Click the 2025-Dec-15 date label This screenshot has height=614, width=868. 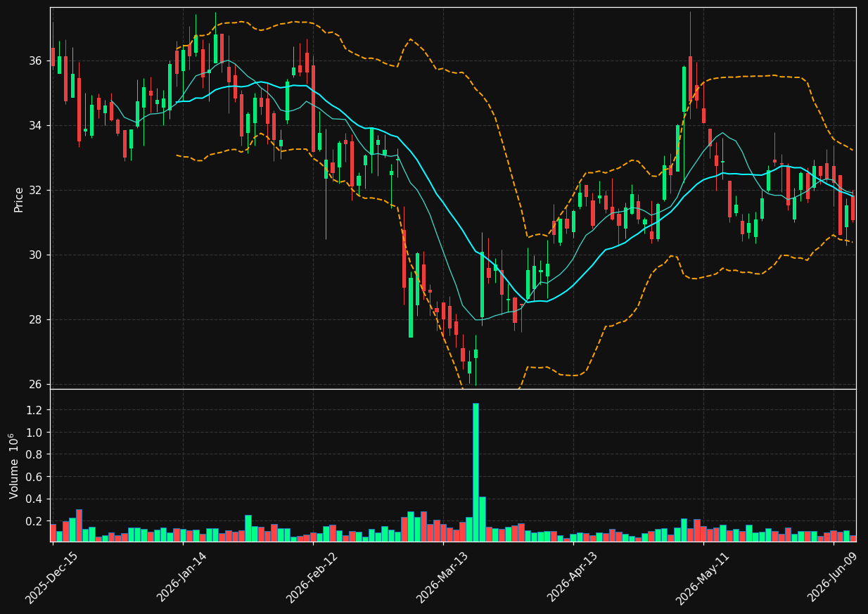(51, 577)
